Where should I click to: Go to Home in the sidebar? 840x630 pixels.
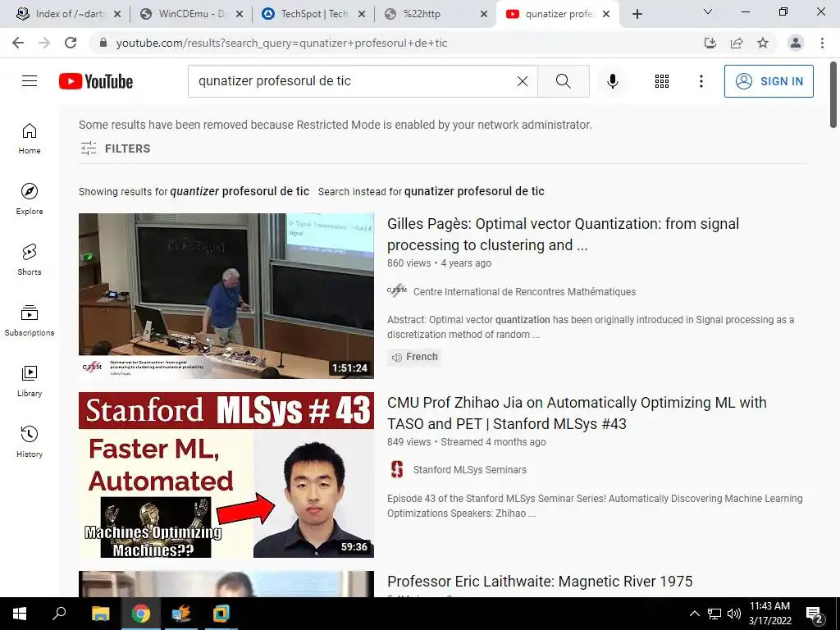[30, 138]
